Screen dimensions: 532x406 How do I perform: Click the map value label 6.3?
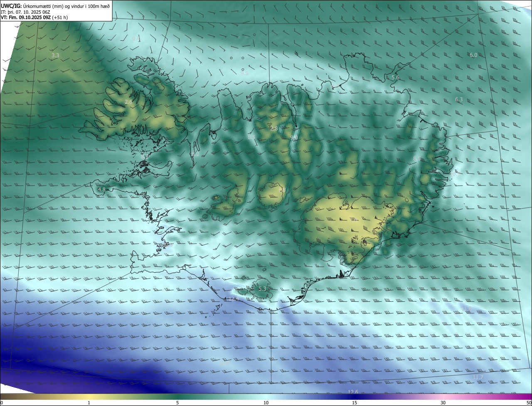point(459,99)
